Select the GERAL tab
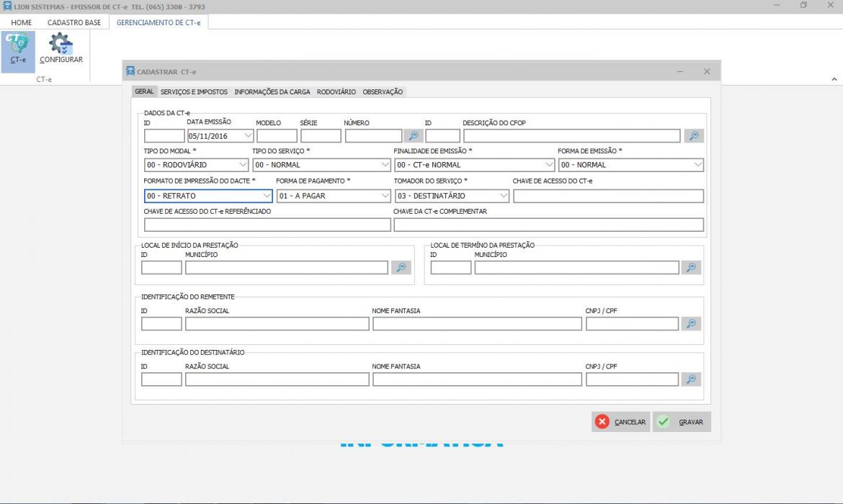 144,91
